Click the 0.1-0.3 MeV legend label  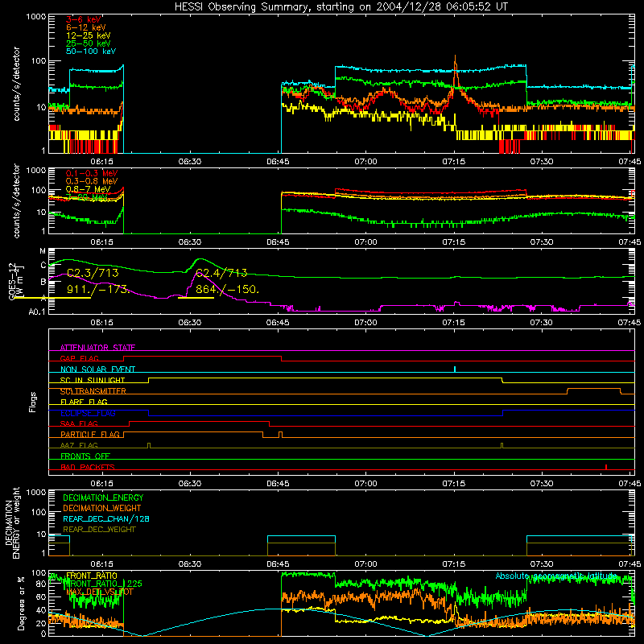point(92,173)
